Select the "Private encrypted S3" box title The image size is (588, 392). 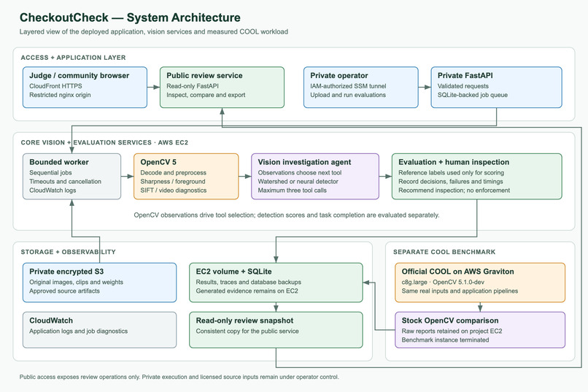click(x=66, y=272)
